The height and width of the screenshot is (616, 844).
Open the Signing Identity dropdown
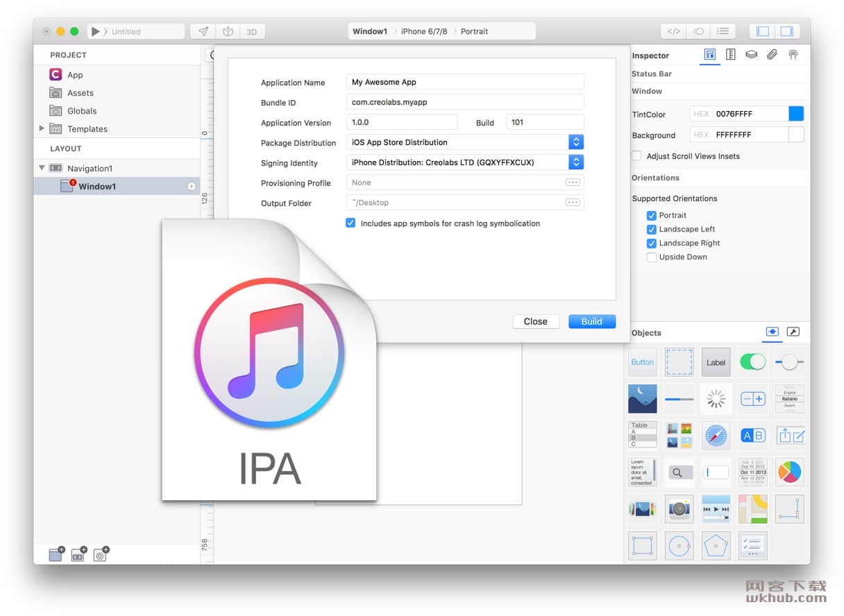pyautogui.click(x=465, y=162)
